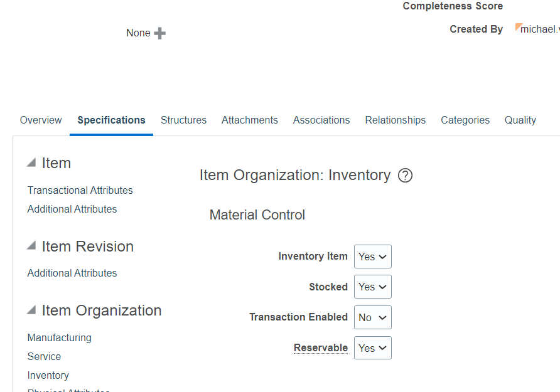
Task: Collapse the Item section
Action: [x=30, y=161]
